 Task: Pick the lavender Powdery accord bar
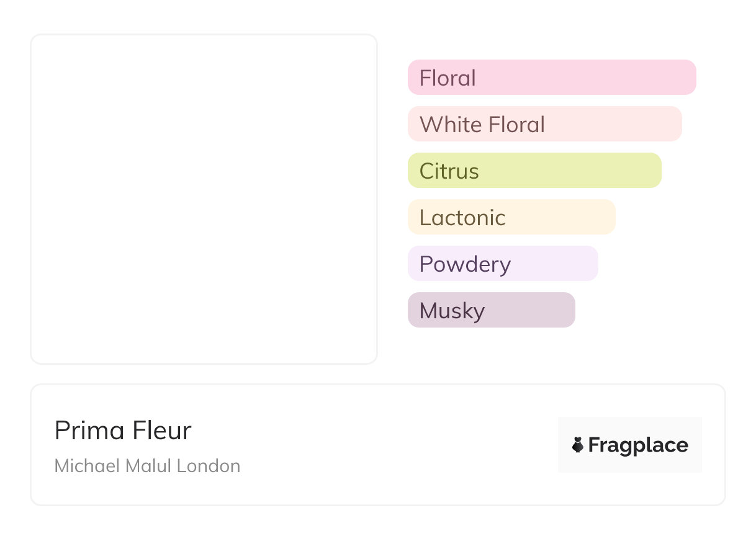tap(552, 264)
